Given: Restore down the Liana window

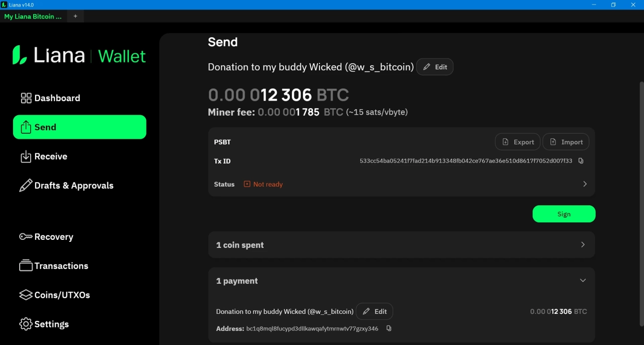Looking at the screenshot, I should click(x=613, y=5).
